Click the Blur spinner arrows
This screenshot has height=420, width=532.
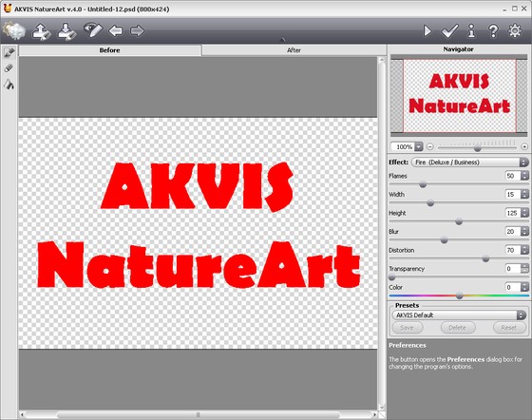(524, 231)
